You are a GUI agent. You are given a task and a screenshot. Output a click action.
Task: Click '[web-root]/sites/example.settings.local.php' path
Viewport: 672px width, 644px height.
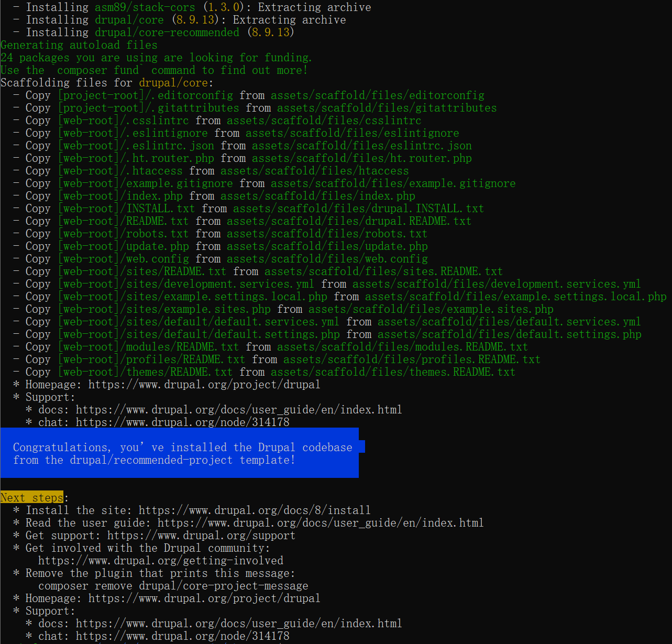point(192,297)
